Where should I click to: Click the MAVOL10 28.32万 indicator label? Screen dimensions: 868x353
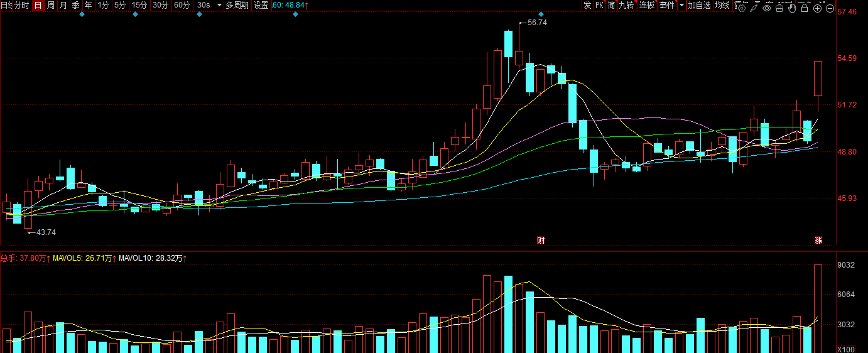click(154, 258)
